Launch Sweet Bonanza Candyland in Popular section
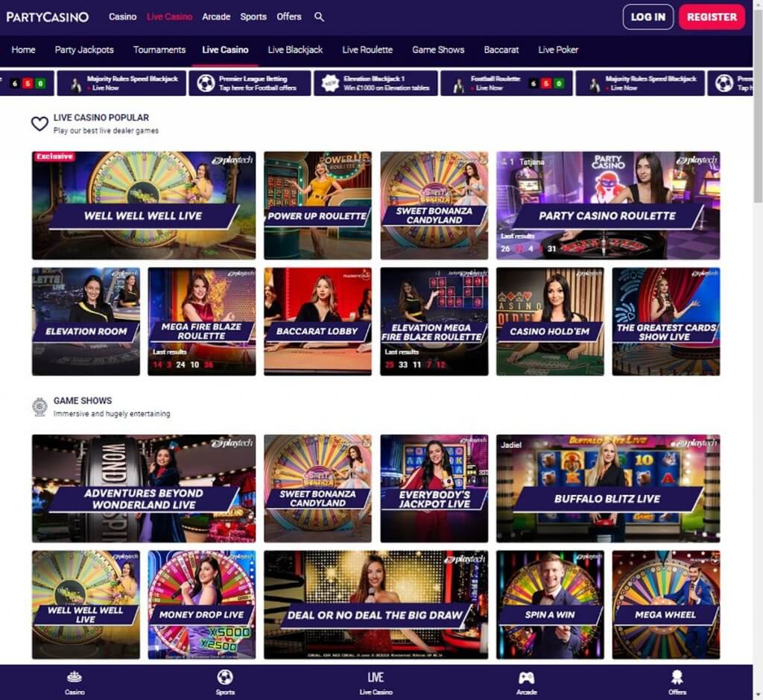763x700 pixels. (434, 205)
